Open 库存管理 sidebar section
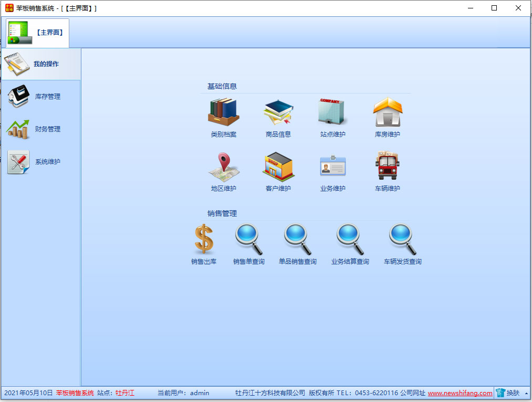Screen dimensions: 532x402 point(40,97)
